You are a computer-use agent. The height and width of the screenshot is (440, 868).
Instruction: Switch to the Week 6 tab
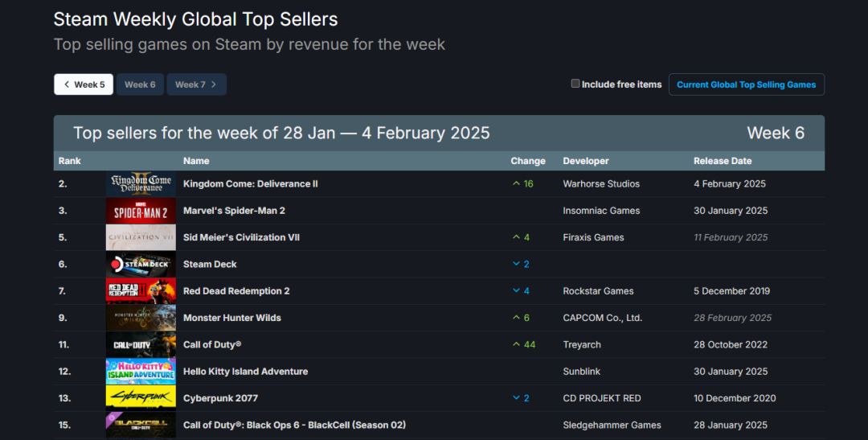140,84
